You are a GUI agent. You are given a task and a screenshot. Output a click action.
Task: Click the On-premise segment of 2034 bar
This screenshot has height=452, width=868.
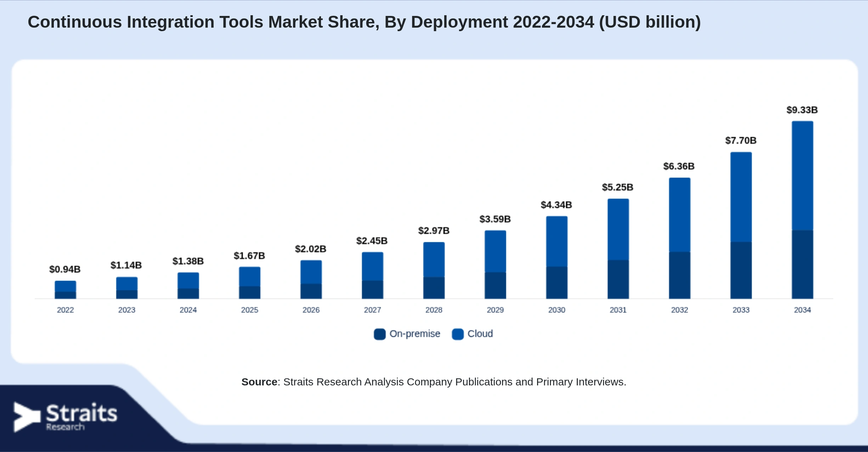point(802,265)
